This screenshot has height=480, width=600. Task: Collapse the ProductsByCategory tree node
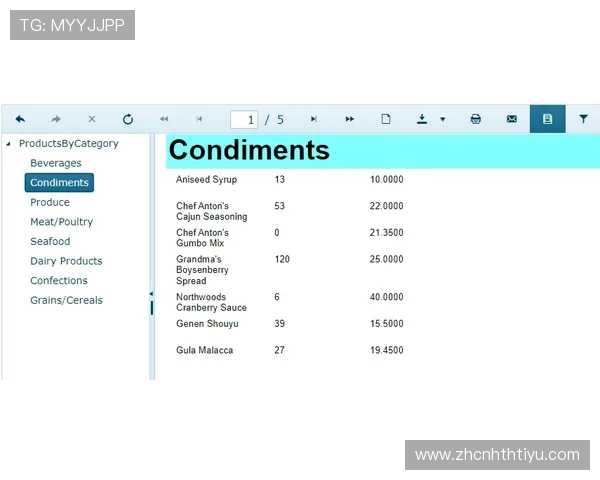coord(9,144)
